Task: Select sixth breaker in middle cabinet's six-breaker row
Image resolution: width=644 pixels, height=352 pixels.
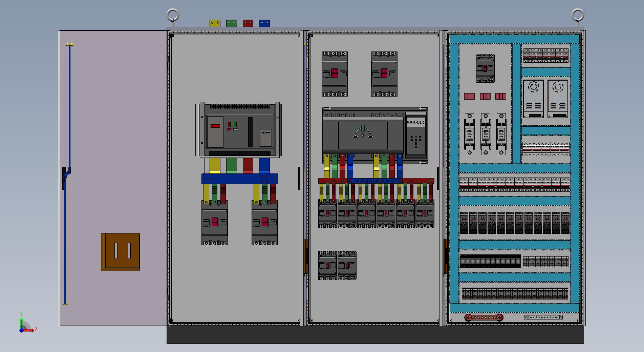Action: pyautogui.click(x=425, y=213)
